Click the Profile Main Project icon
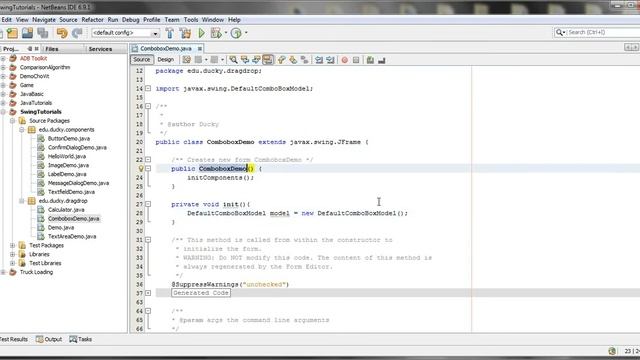 (x=236, y=33)
